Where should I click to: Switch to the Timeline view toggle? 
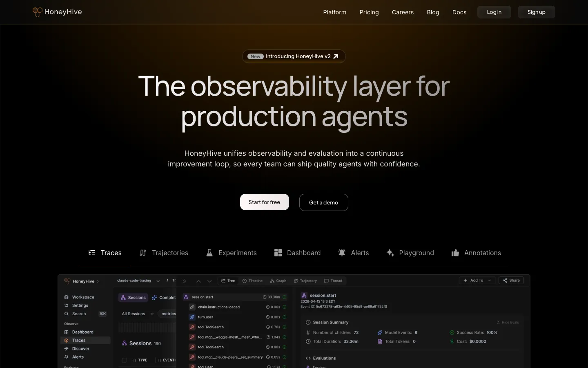pos(252,281)
